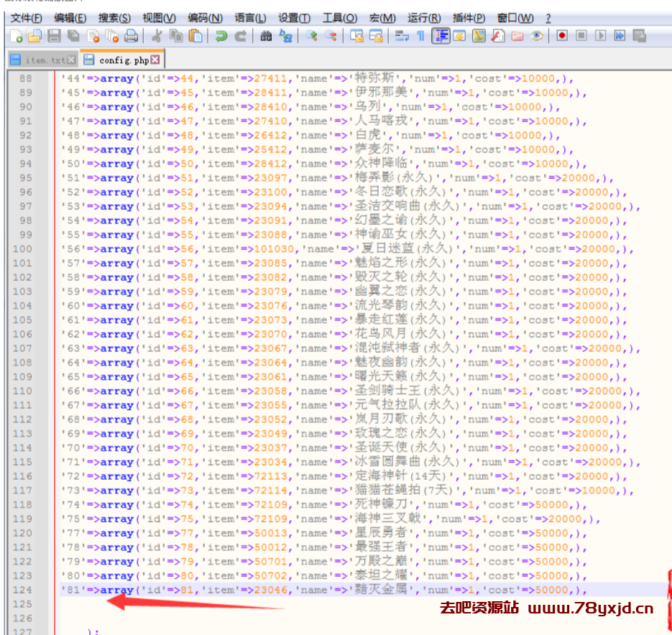The height and width of the screenshot is (635, 672).
Task: Open Find with the binoculars icon
Action: pos(266,36)
